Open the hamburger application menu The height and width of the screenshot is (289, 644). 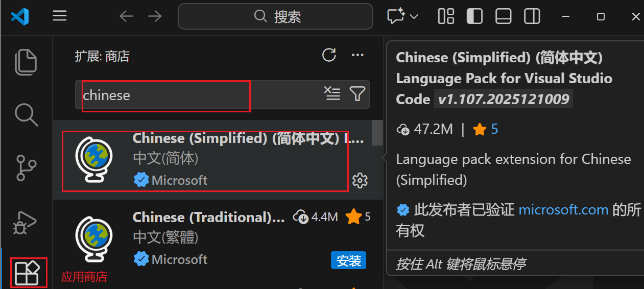click(x=60, y=16)
